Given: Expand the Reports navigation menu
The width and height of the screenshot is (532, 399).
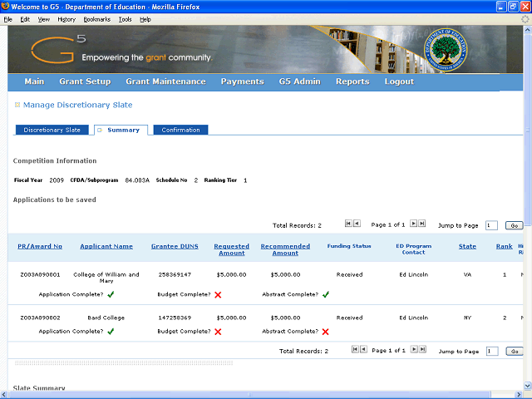Looking at the screenshot, I should (x=352, y=81).
